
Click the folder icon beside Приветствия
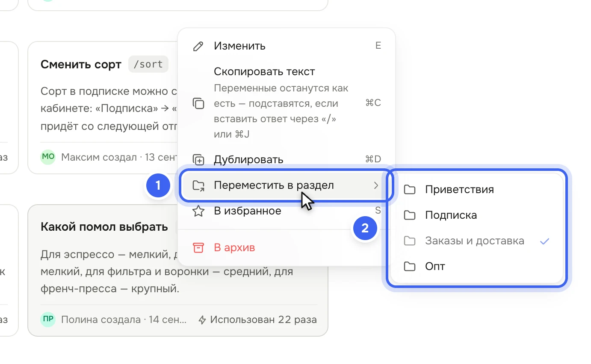click(410, 190)
